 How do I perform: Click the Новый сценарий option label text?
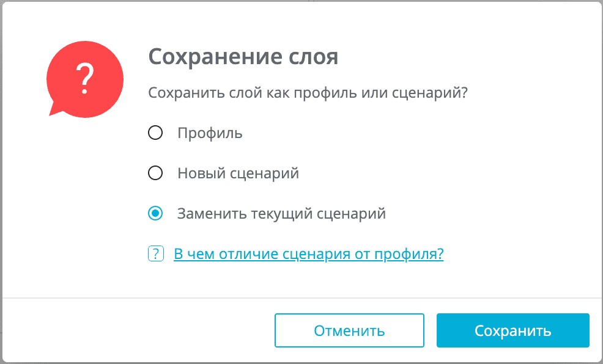(x=238, y=173)
